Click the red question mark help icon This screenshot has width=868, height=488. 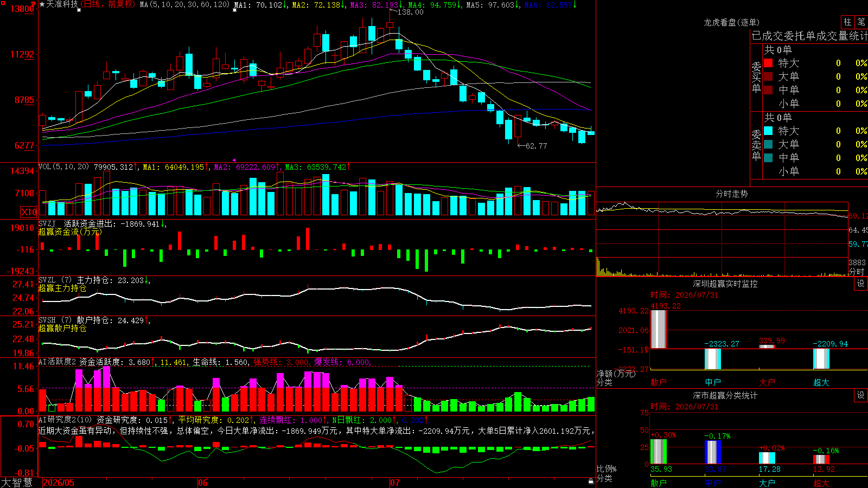point(34,4)
